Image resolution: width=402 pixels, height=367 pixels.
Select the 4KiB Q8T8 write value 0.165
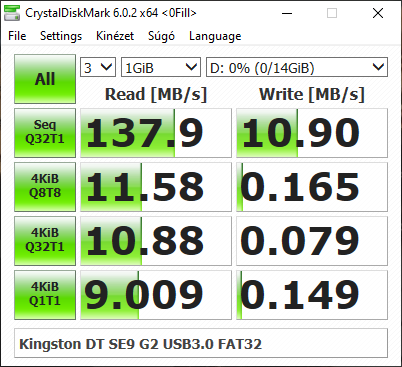coord(312,187)
